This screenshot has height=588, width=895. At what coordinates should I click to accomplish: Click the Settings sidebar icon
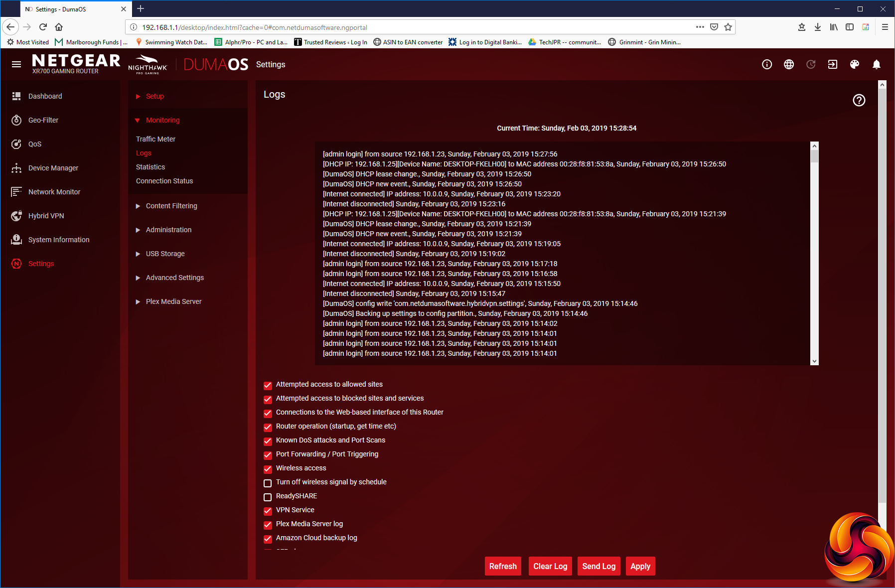click(x=16, y=264)
